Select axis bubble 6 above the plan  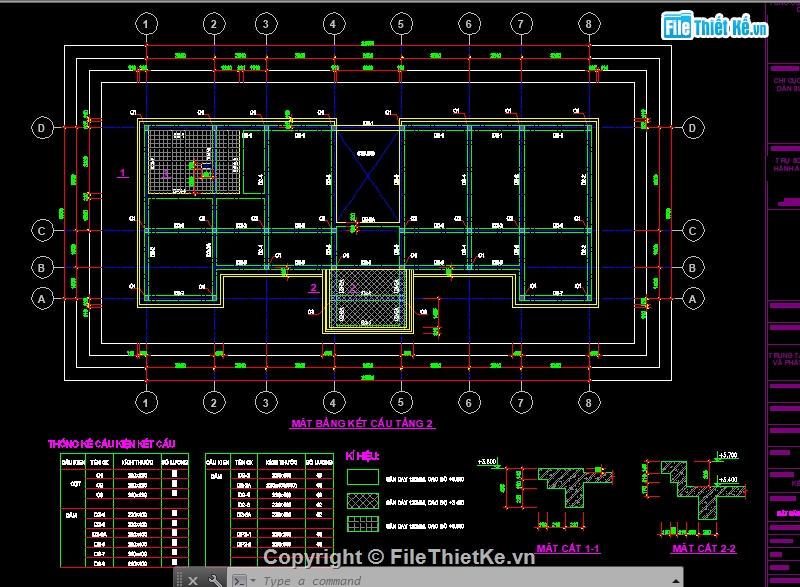tap(469, 24)
